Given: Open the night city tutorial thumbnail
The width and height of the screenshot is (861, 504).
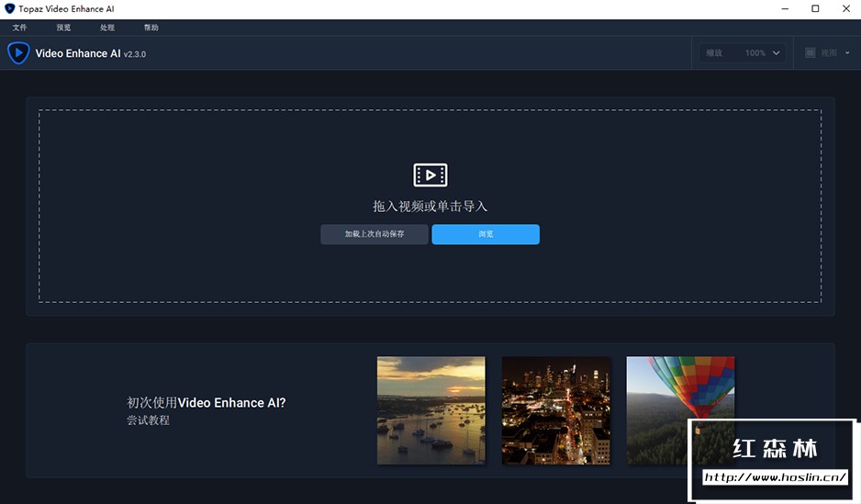Looking at the screenshot, I should click(x=555, y=410).
